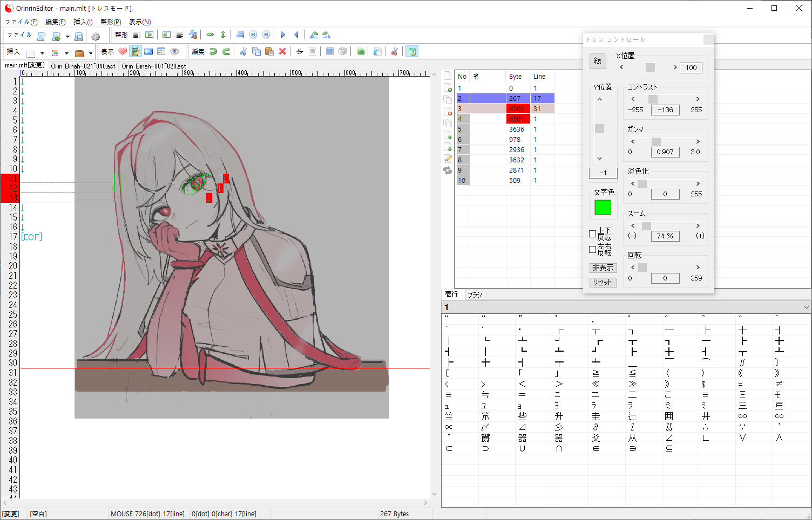Image resolution: width=812 pixels, height=520 pixels.
Task: Click the red X delete icon
Action: point(282,52)
